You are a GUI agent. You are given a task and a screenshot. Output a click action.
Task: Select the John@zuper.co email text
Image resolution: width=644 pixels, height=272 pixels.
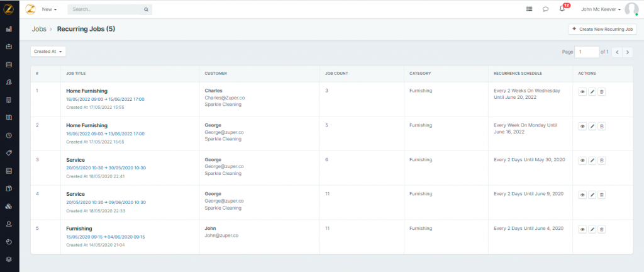221,235
